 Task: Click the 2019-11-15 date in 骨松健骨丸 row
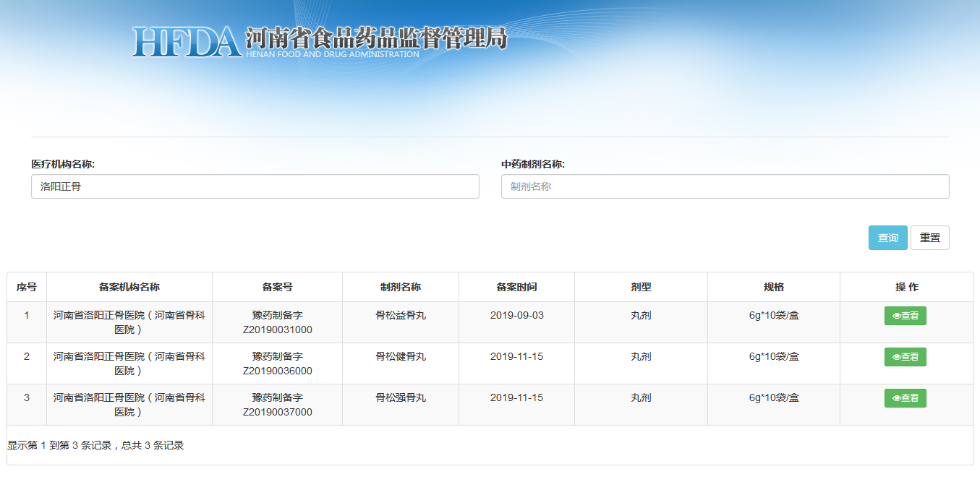tap(516, 356)
